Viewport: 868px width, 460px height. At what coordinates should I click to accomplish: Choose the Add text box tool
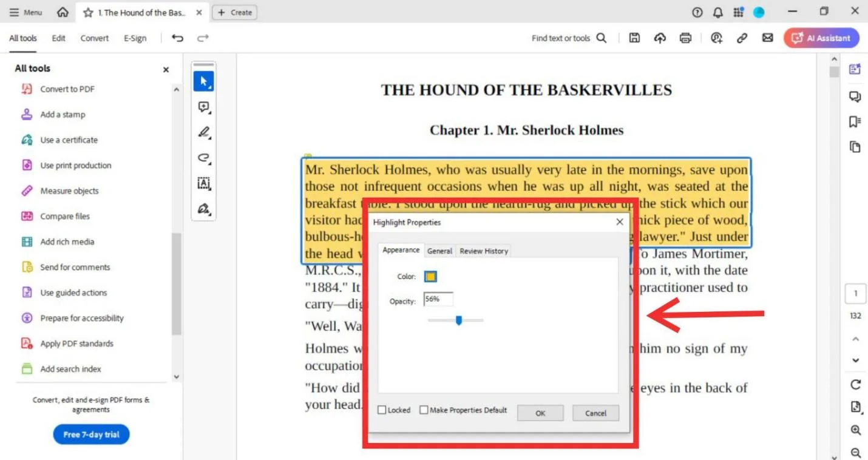[x=203, y=184]
